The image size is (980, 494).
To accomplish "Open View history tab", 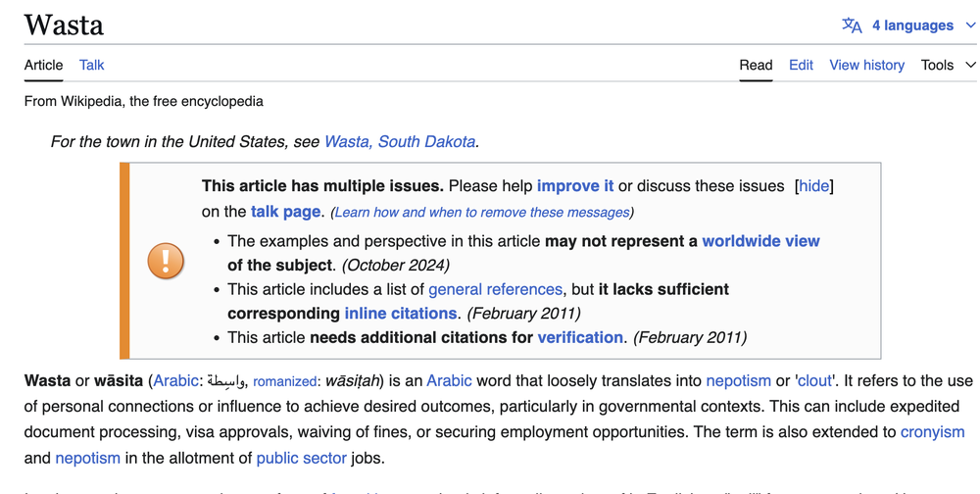I will pyautogui.click(x=866, y=65).
